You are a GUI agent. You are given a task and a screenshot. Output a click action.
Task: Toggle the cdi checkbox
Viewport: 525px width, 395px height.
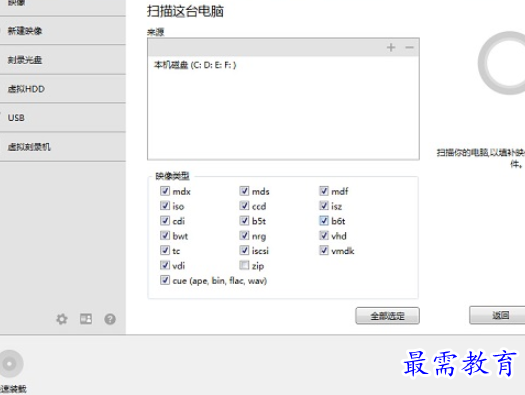pyautogui.click(x=165, y=221)
